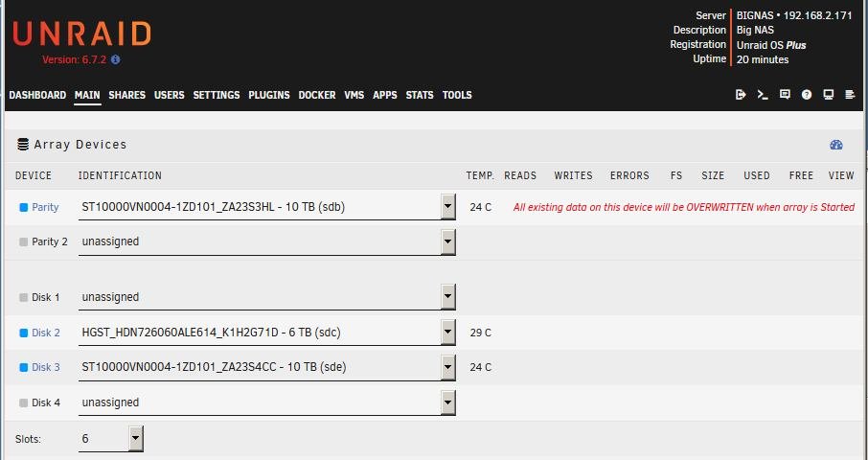The height and width of the screenshot is (460, 868).
Task: Click the SIZE column header
Action: pyautogui.click(x=713, y=175)
